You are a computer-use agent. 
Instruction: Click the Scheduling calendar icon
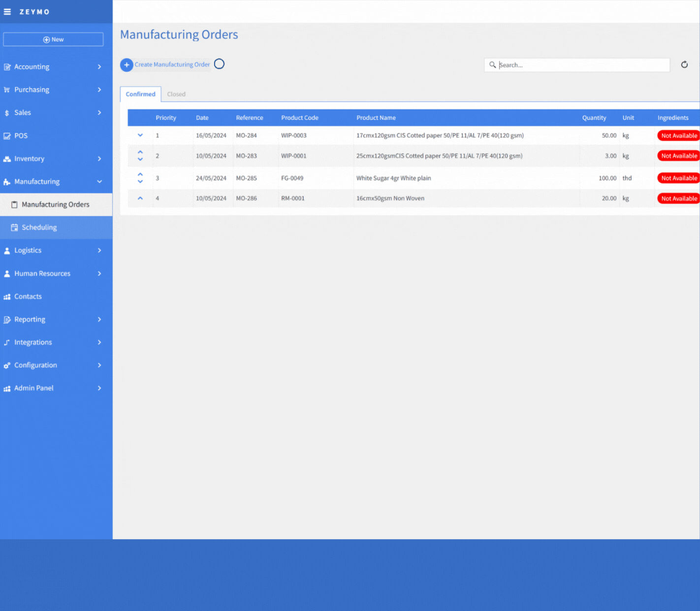point(14,227)
